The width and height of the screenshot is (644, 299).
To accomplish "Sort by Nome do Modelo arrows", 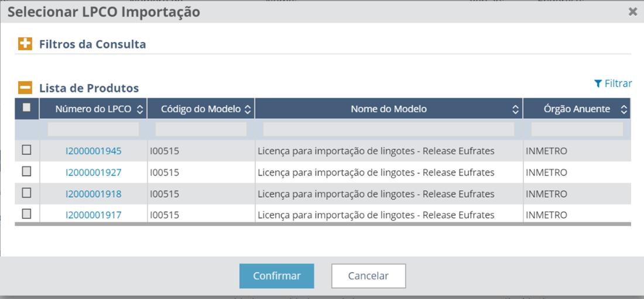I will pos(515,109).
